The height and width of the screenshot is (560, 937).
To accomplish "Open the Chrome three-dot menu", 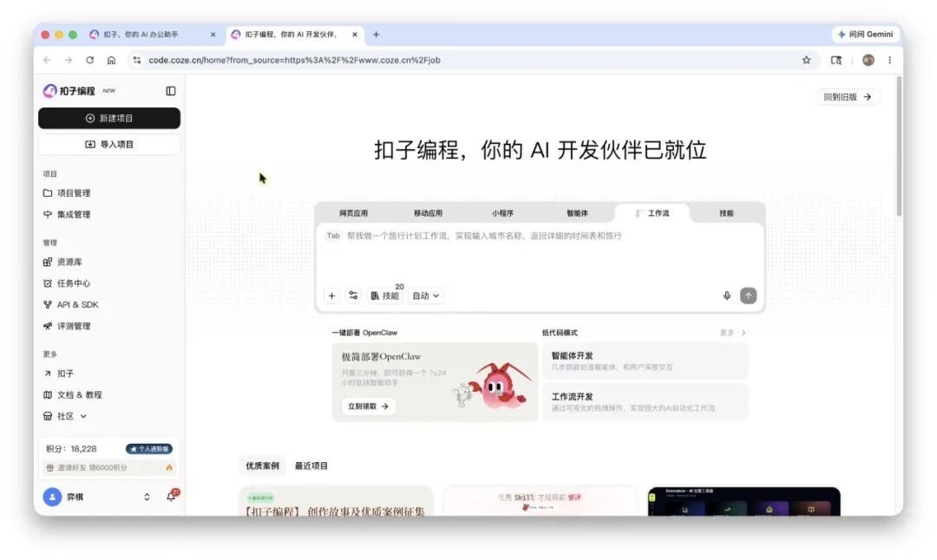I will coord(890,60).
